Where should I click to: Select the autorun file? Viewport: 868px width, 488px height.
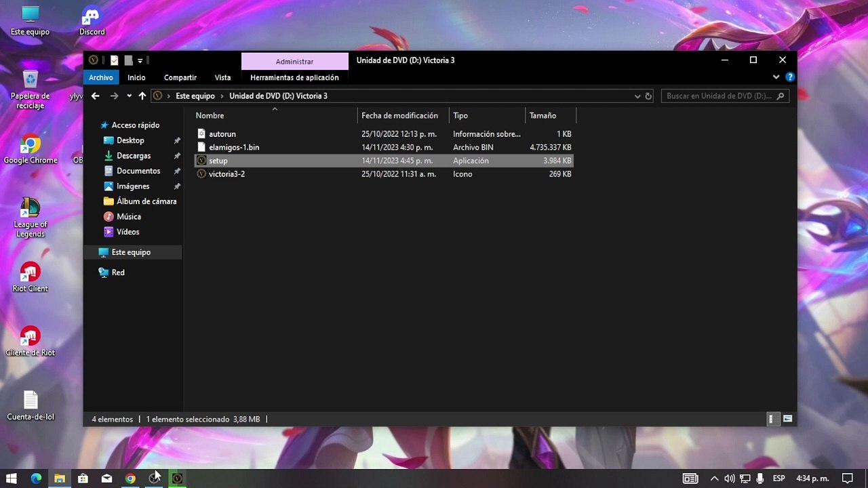384,134
